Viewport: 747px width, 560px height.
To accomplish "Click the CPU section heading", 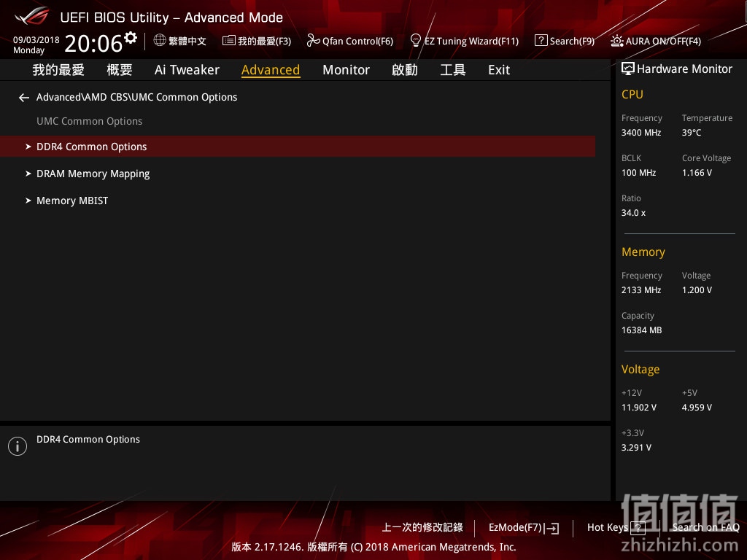I will pos(632,94).
